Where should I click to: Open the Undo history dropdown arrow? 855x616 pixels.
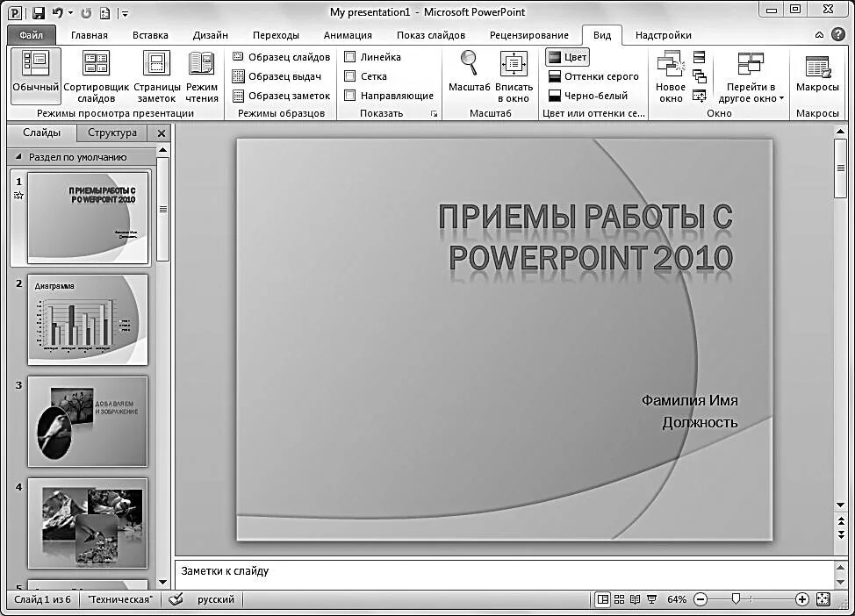pos(71,12)
